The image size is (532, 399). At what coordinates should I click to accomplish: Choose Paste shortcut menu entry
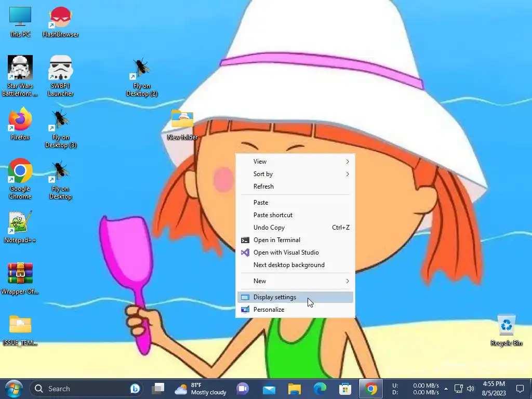click(x=295, y=215)
